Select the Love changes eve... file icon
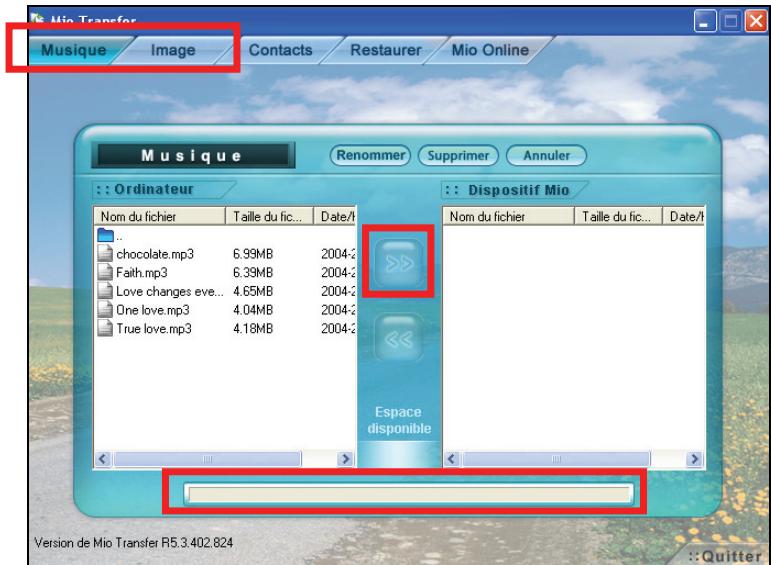This screenshot has width=771, height=565. pos(105,291)
